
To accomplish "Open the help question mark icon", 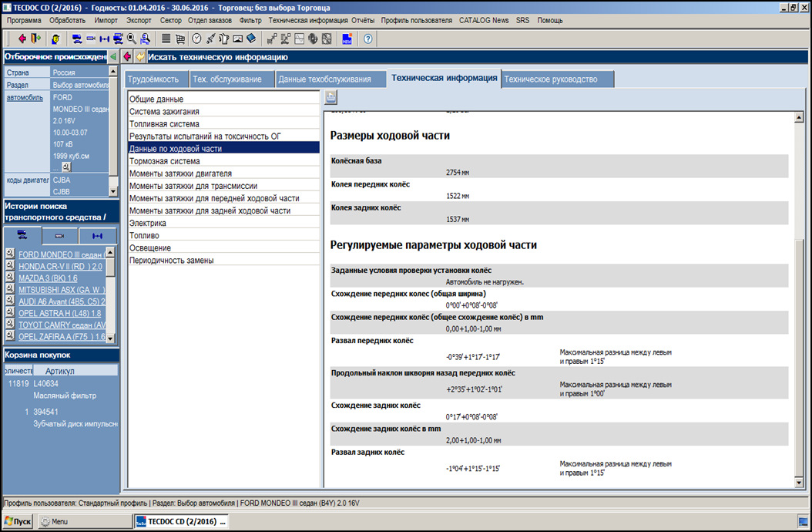I will point(367,39).
